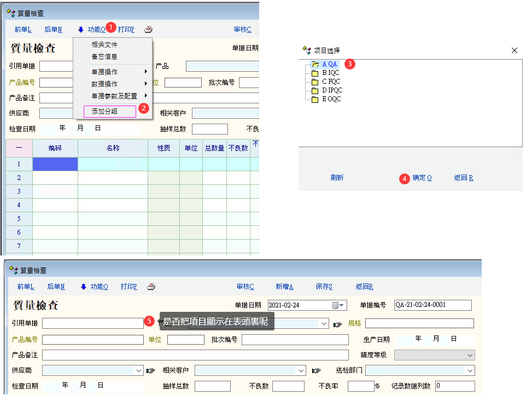Select the C FQC tree item
532x401 pixels.
(331, 82)
